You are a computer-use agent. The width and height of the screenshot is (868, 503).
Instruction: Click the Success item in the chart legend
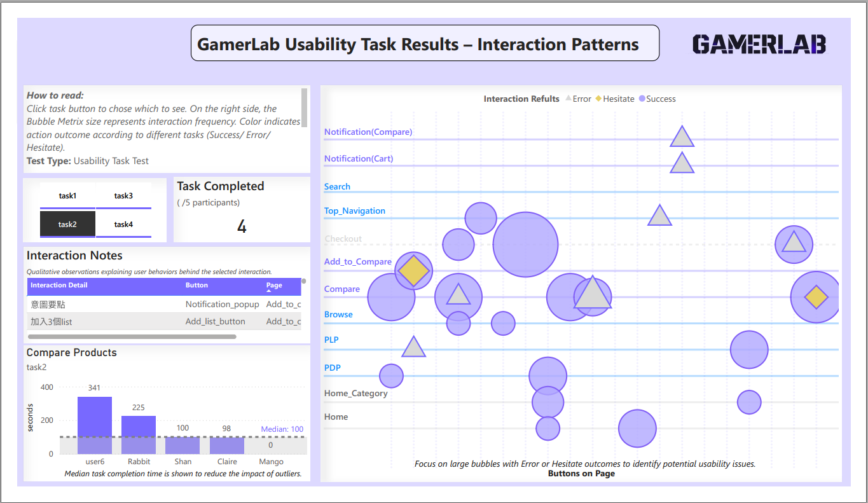pyautogui.click(x=660, y=99)
